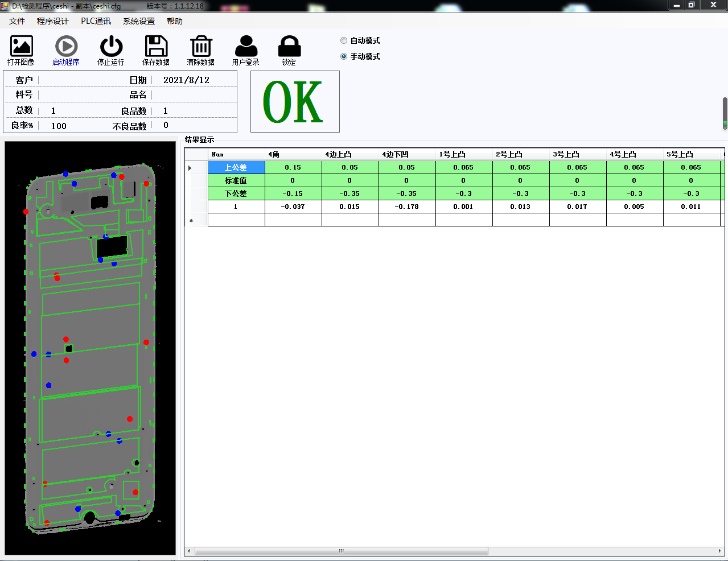Click the 4边上凸 column header
The height and width of the screenshot is (561, 728).
click(350, 154)
